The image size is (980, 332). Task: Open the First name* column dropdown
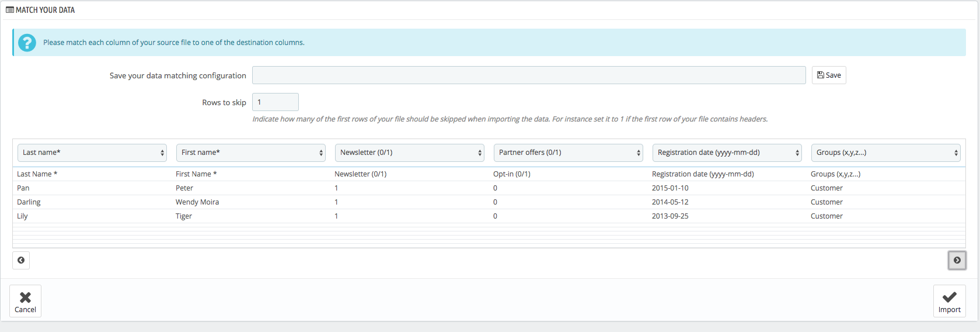tap(251, 153)
